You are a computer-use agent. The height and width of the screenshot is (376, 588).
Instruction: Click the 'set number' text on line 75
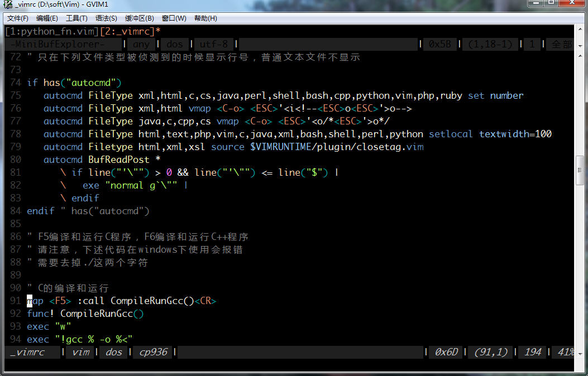[x=495, y=95]
